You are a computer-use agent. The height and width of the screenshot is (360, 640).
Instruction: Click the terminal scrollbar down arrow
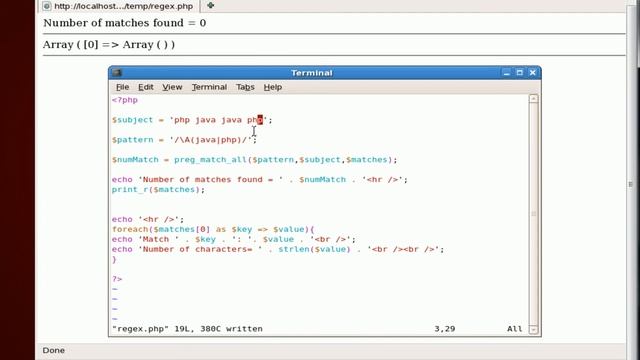[533, 329]
